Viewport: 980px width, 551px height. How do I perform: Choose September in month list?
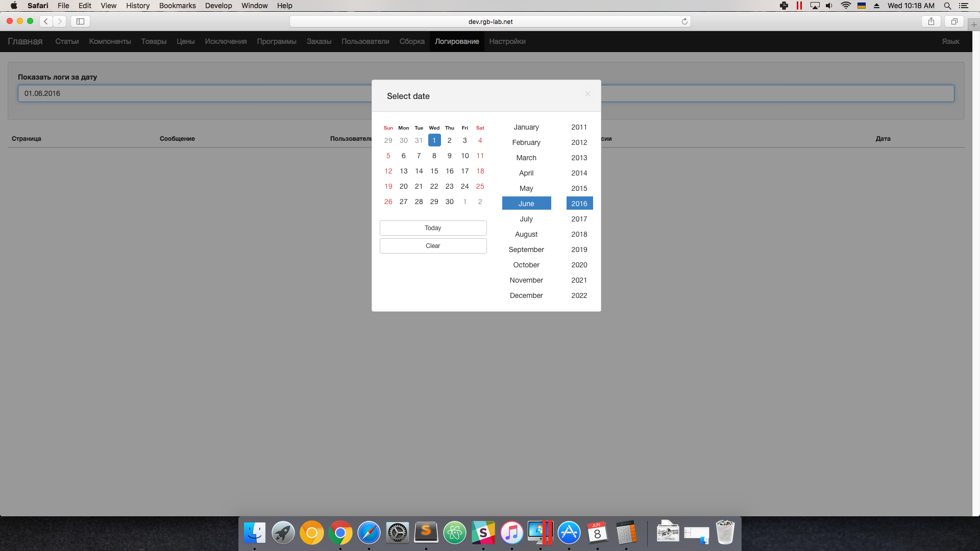pyautogui.click(x=526, y=249)
